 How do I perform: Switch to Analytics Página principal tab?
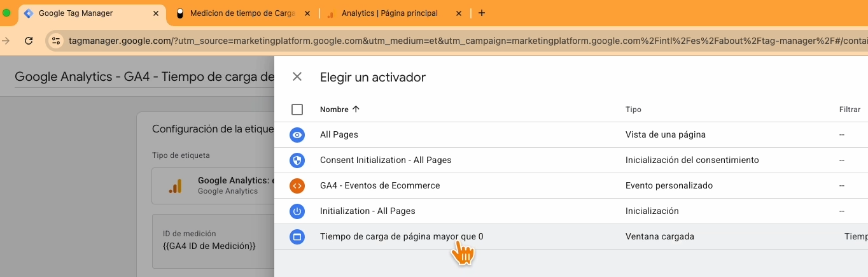coord(394,13)
